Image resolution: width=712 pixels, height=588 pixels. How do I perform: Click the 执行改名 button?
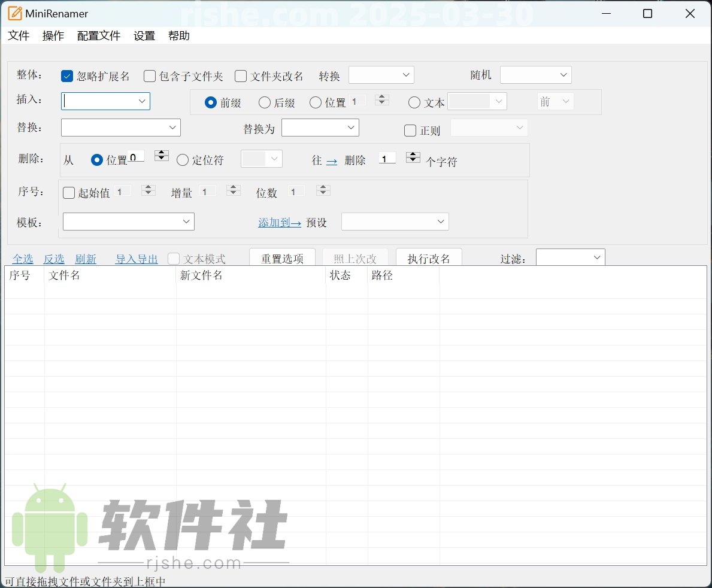[429, 258]
